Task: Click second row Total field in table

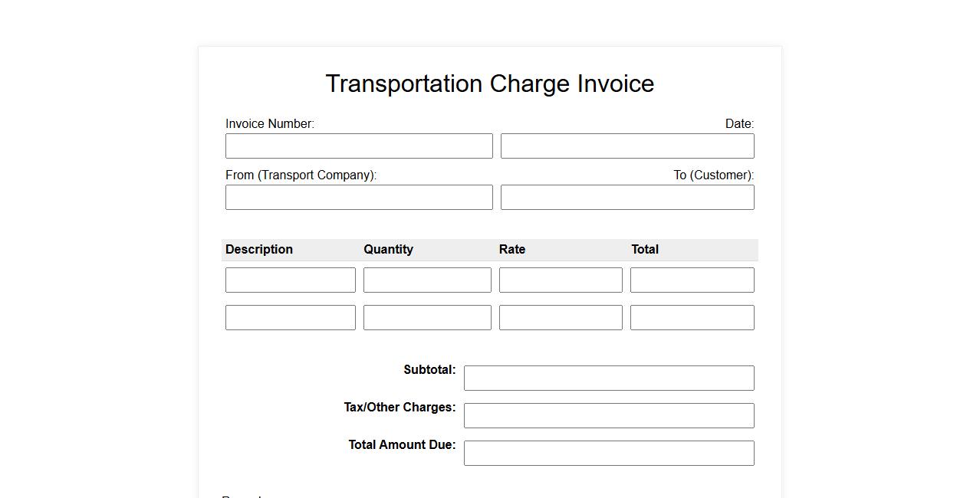Action: [692, 318]
